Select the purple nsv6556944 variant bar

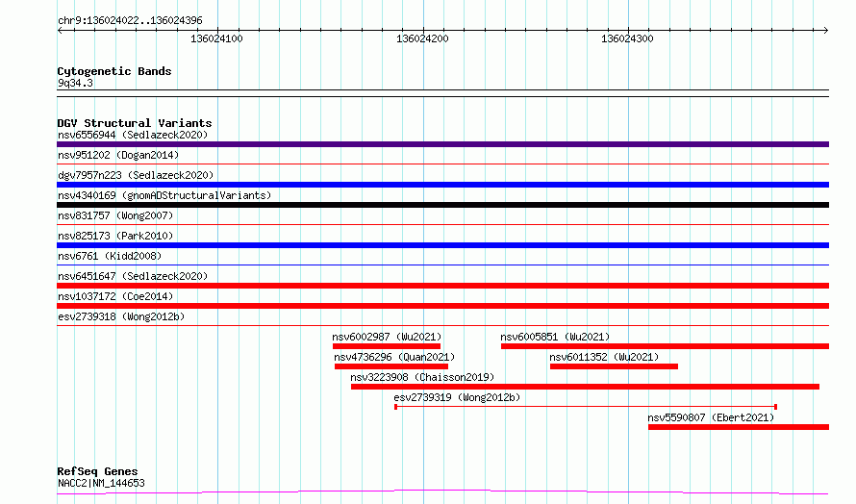pos(442,144)
